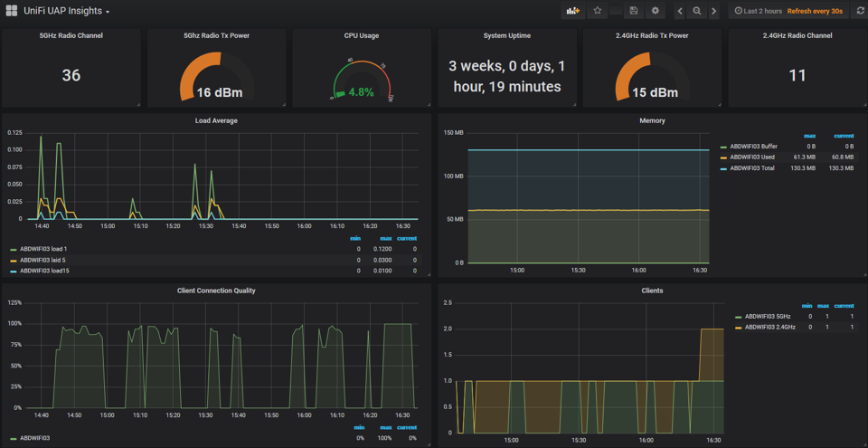
Task: Open the CPU Usage panel title menu
Action: point(362,35)
